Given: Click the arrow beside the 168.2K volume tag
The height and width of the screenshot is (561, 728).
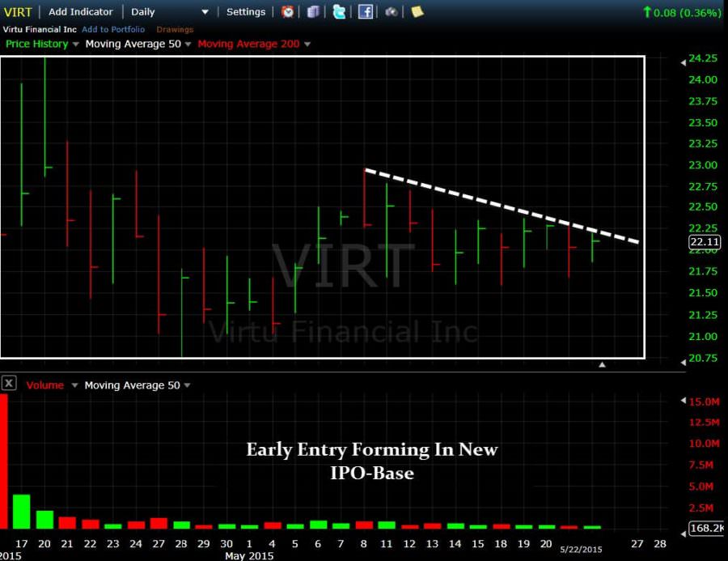Looking at the screenshot, I should click(684, 534).
